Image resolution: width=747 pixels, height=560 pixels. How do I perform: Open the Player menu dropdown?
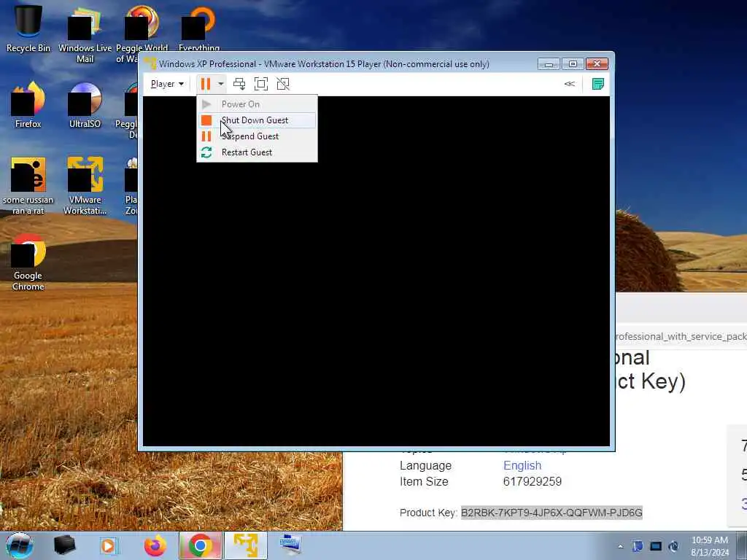(x=167, y=84)
